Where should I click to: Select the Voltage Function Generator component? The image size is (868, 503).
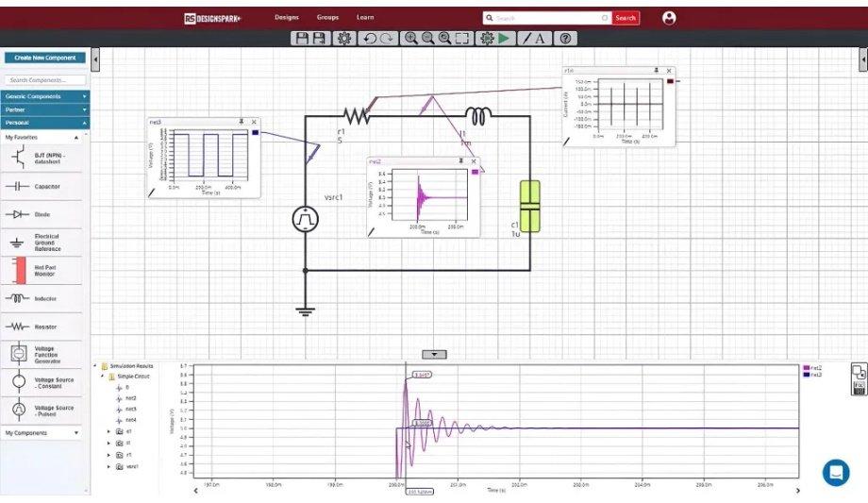42,355
